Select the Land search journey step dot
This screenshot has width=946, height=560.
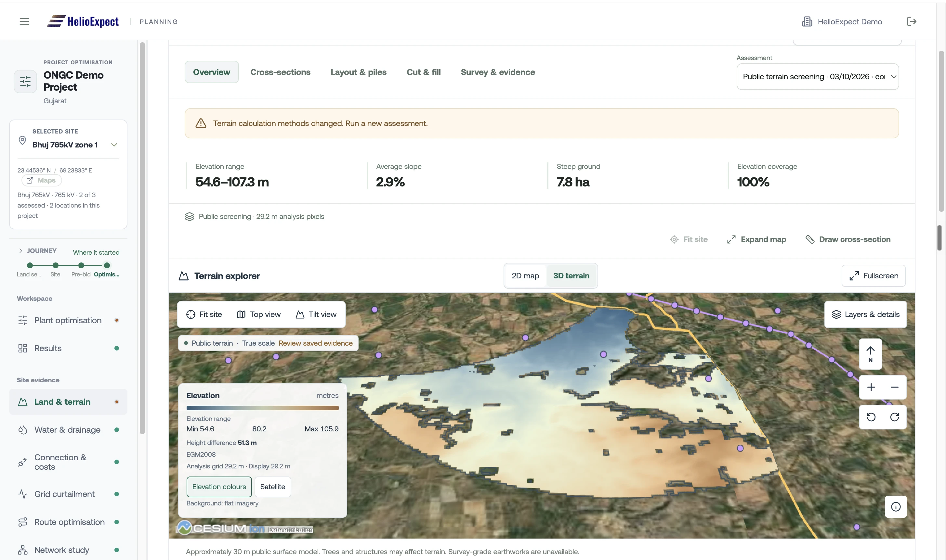coord(30,265)
